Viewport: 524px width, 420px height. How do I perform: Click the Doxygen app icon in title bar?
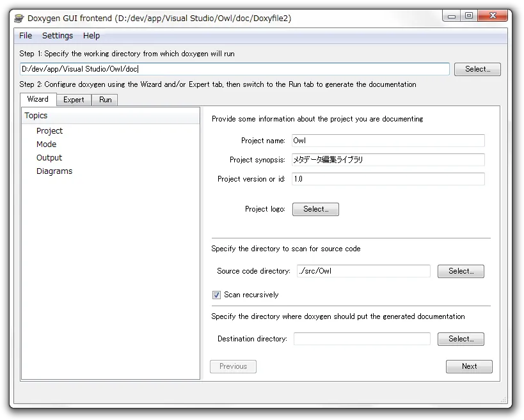[x=19, y=18]
